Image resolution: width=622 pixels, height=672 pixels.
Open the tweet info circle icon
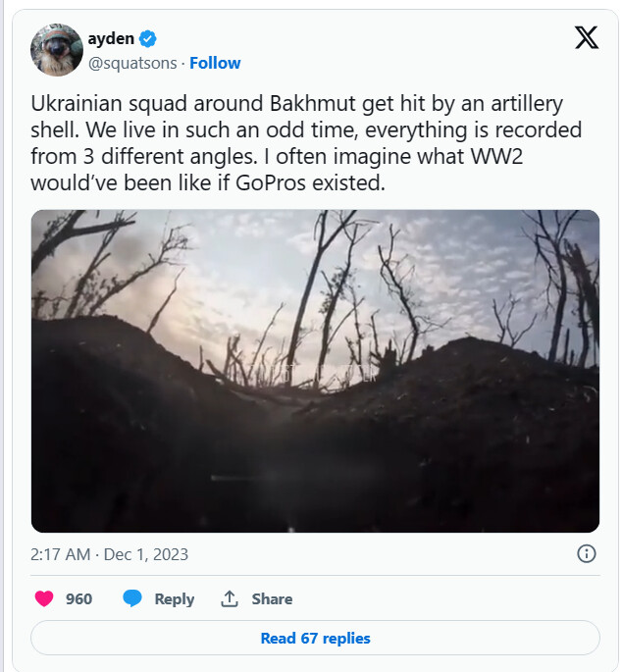pos(586,553)
